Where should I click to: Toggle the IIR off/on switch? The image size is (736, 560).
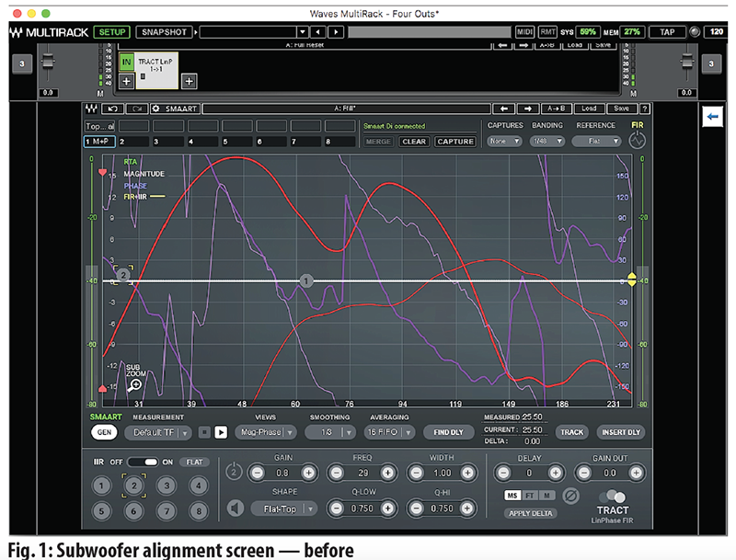[x=144, y=462]
